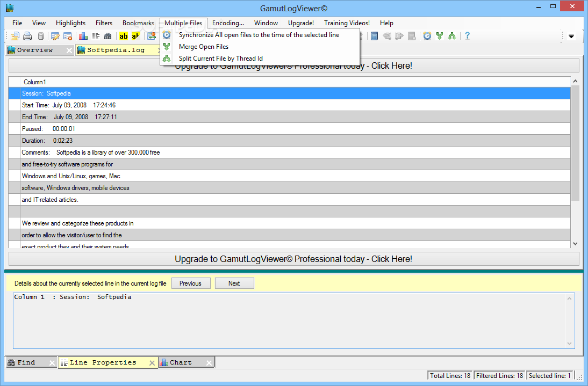The height and width of the screenshot is (386, 588).
Task: Click the GamutLogViewer title bar app icon
Action: (x=10, y=8)
